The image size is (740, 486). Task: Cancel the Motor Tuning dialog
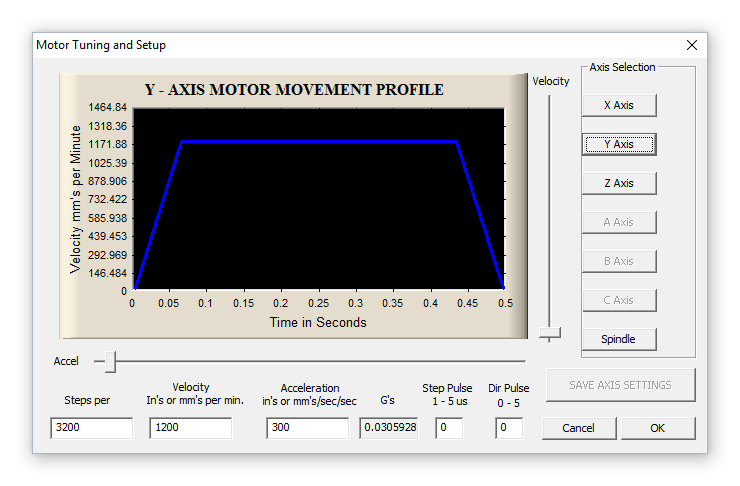pos(579,428)
